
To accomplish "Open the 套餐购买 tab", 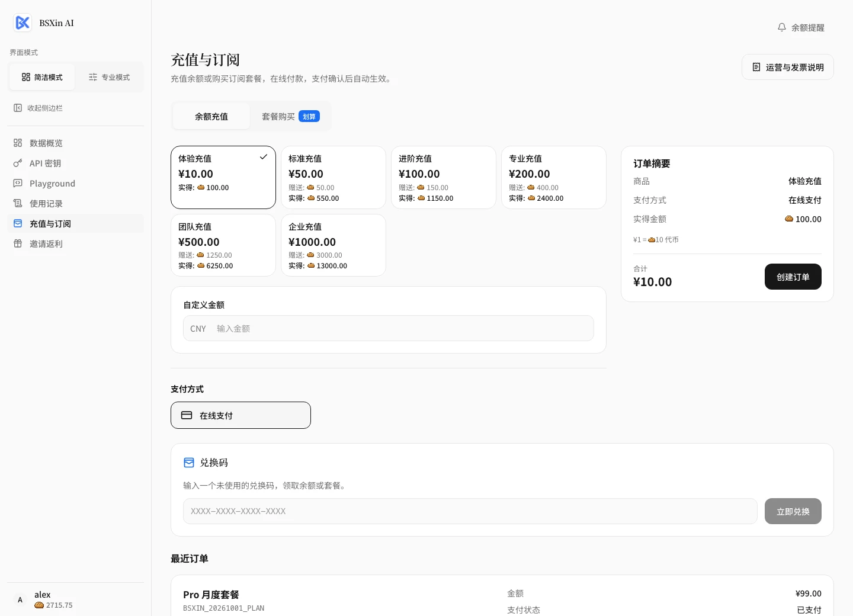I will click(290, 116).
